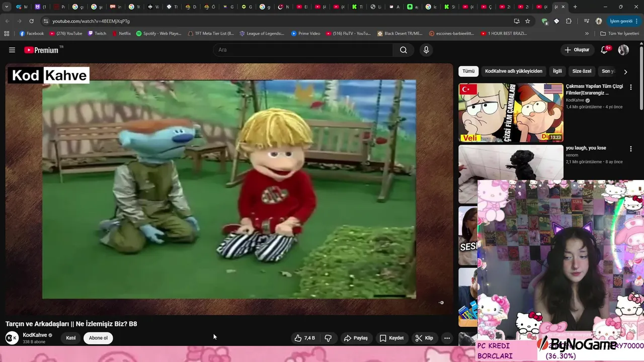Image resolution: width=644 pixels, height=362 pixels.
Task: Dislike the video with thumbs-down icon
Action: [x=328, y=338]
